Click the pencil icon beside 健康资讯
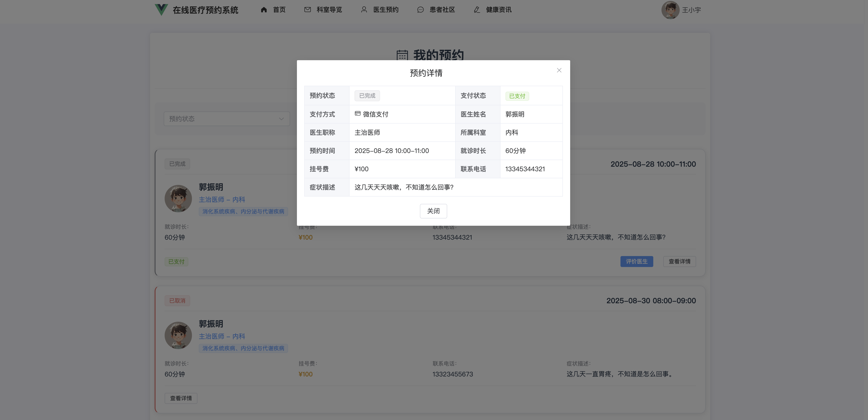 tap(477, 10)
